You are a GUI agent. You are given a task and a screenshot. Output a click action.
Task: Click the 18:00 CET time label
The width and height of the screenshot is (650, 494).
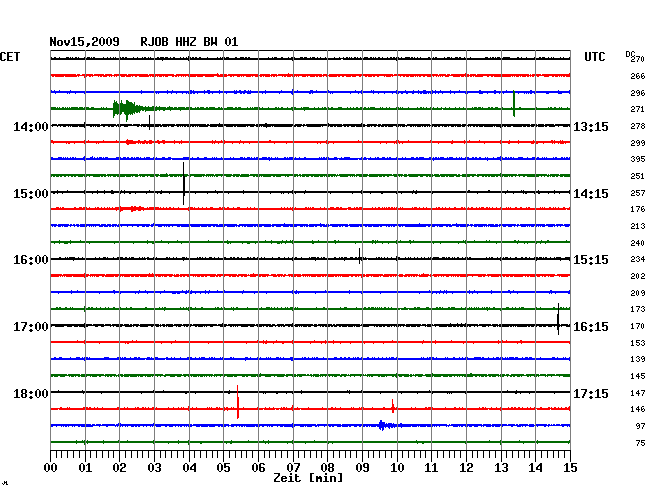point(31,393)
